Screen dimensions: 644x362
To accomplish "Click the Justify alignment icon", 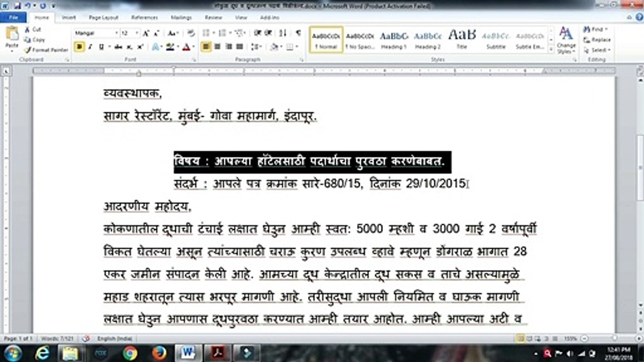I will tap(240, 47).
